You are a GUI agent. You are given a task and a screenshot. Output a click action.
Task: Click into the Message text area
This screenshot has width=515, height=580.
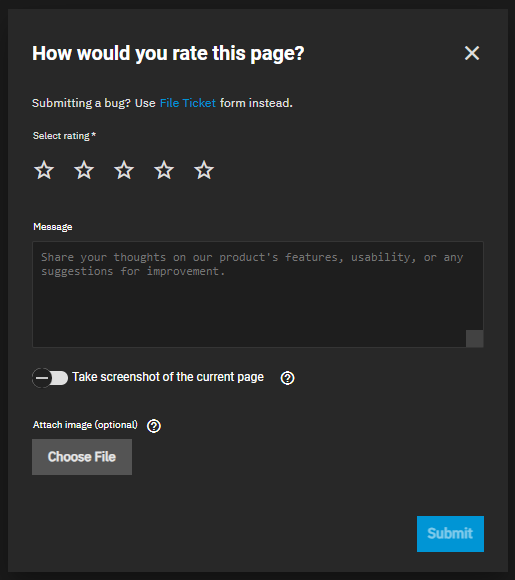(x=258, y=294)
